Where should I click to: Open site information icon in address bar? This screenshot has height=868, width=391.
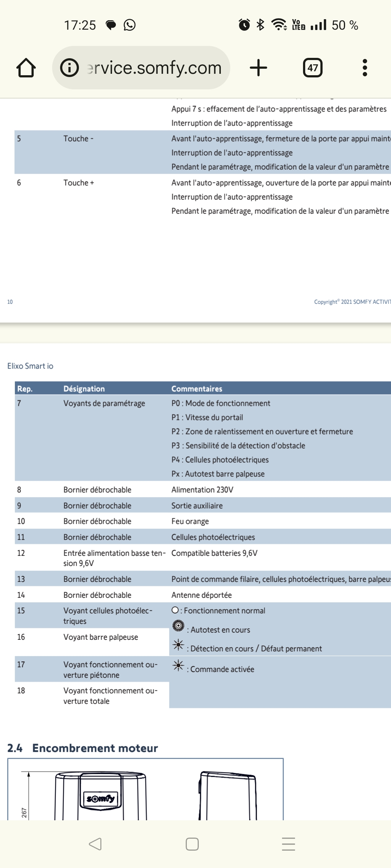[x=69, y=68]
